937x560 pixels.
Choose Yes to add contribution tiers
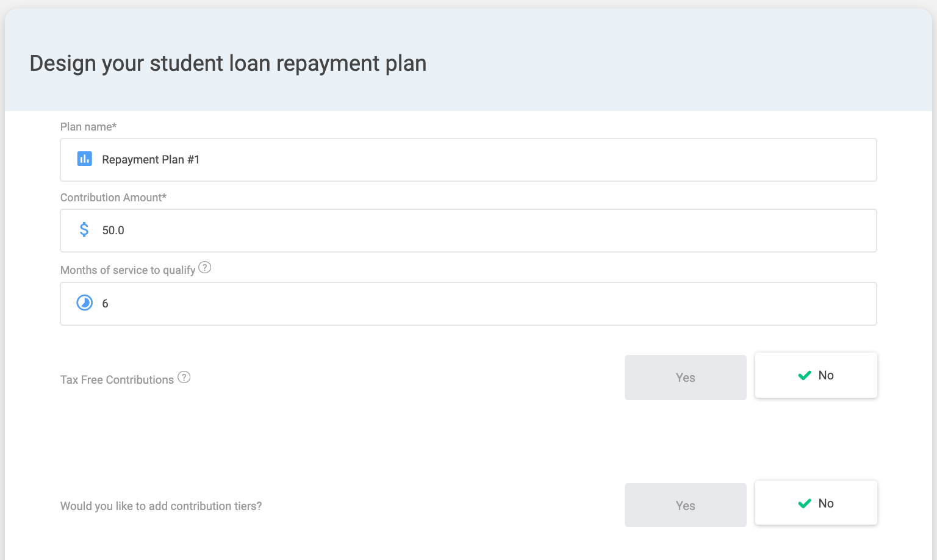tap(685, 505)
